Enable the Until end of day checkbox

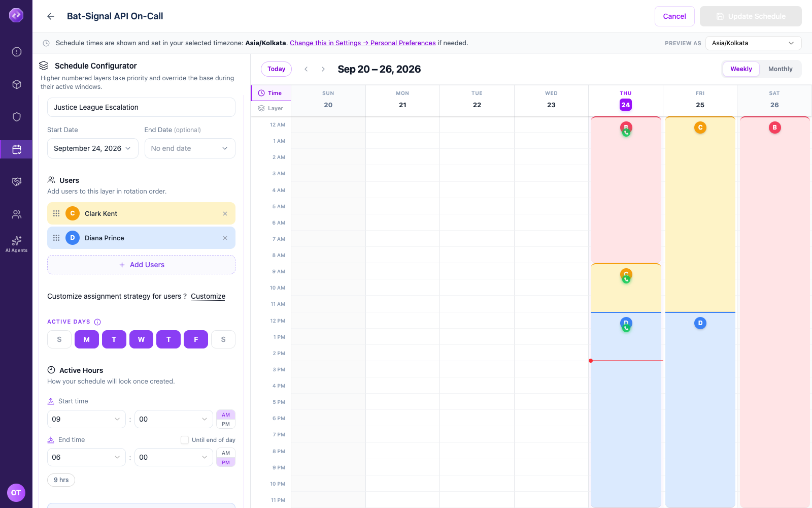point(185,440)
